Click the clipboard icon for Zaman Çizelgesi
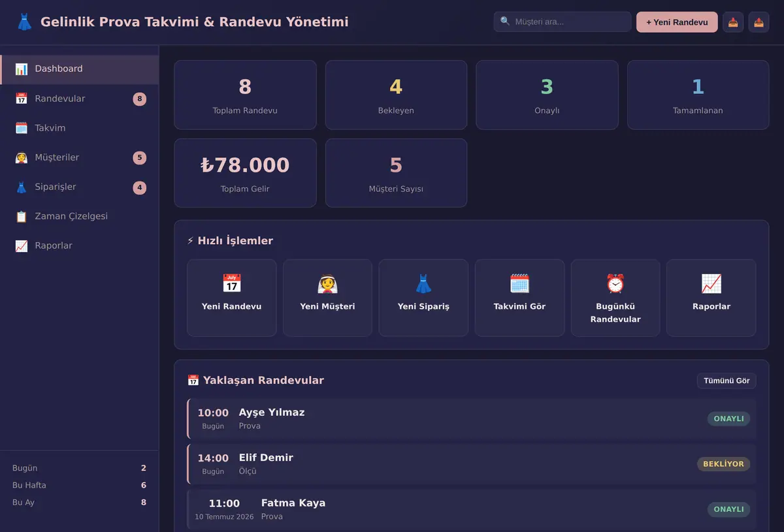This screenshot has width=784, height=532. pos(22,217)
